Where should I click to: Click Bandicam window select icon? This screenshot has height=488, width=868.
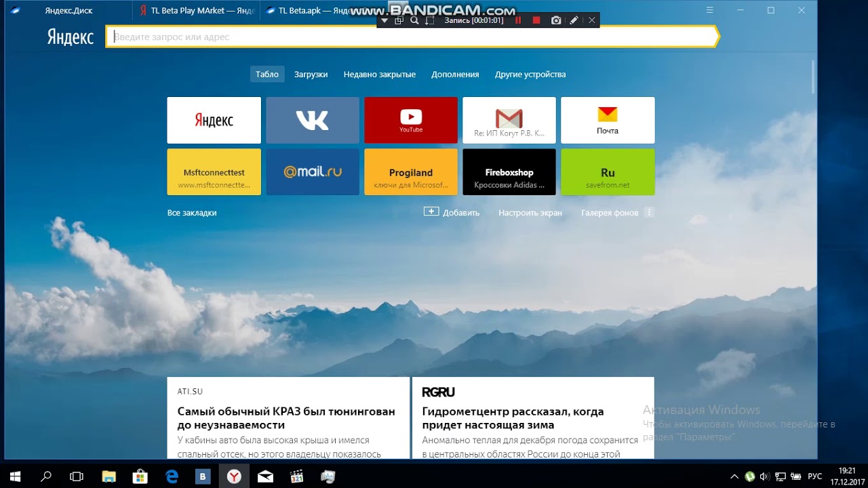pyautogui.click(x=399, y=20)
